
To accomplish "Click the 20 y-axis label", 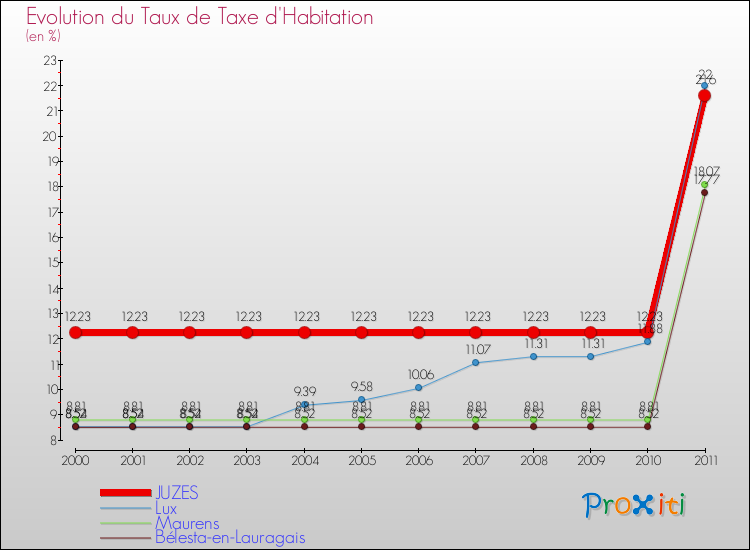I will tap(50, 136).
